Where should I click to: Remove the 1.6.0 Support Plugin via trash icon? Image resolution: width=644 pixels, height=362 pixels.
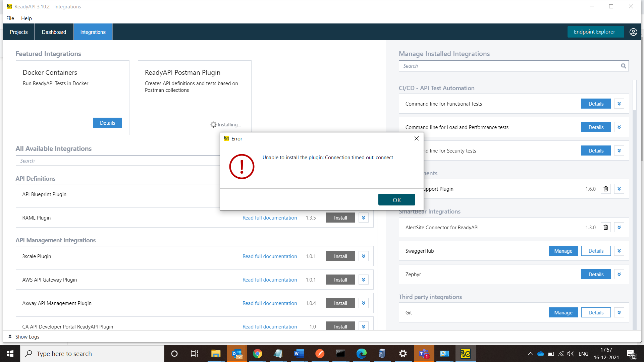[x=605, y=189]
